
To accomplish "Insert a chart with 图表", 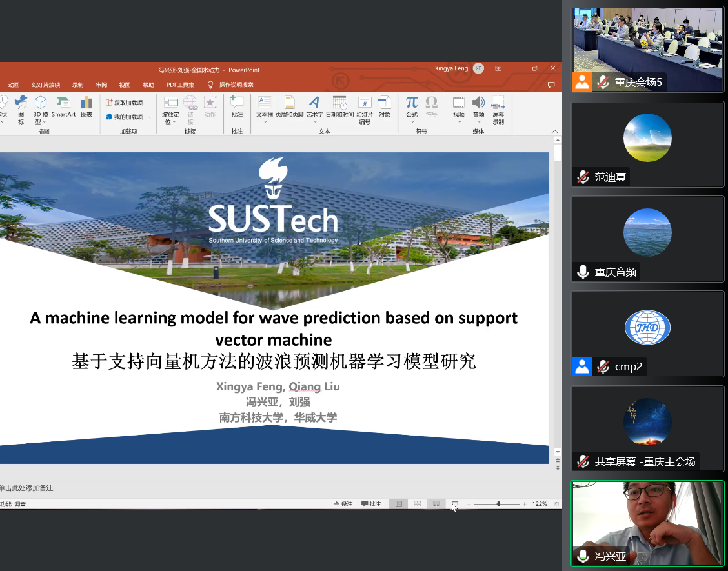I will tap(87, 106).
